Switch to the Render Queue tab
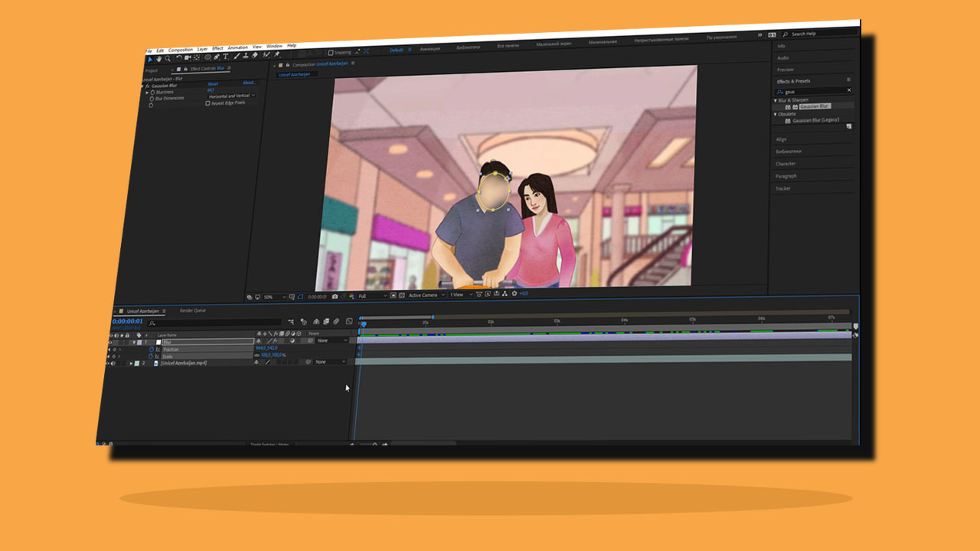Screen dimensions: 980x551 pos(194,311)
